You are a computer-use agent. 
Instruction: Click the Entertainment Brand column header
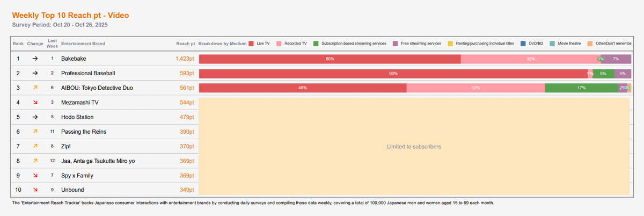click(x=83, y=43)
